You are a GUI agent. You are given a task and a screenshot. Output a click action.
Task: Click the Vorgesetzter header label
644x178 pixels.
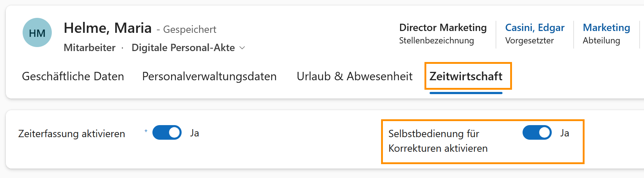[529, 40]
